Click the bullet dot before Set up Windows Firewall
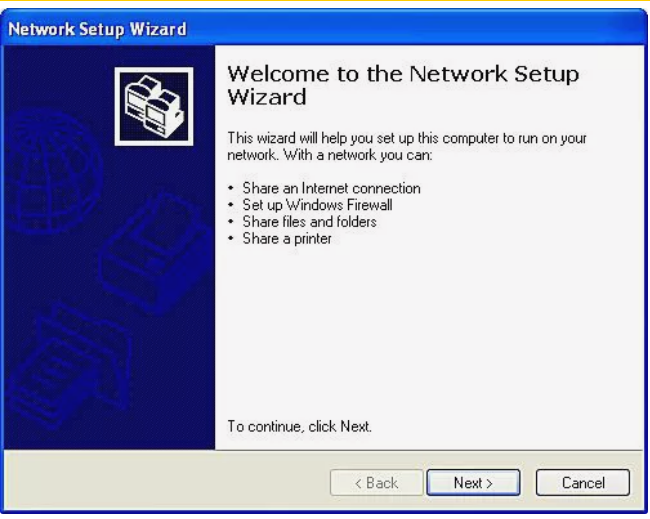Viewport: 650px width, 519px height. tap(231, 205)
